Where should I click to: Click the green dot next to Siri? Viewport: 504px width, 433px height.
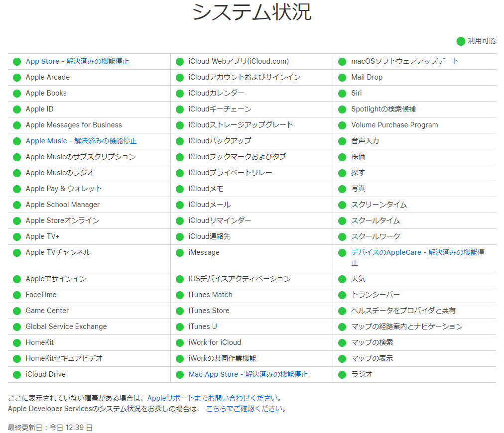pos(342,93)
